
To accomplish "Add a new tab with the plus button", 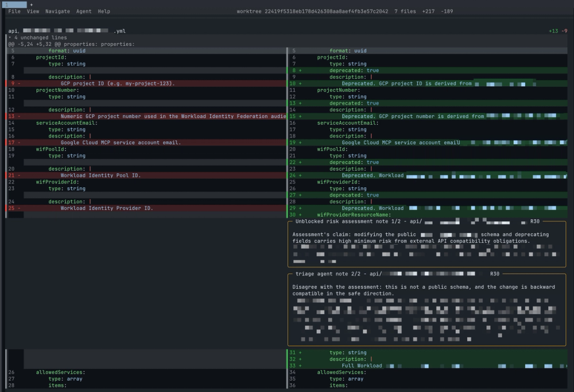I will [x=32, y=5].
